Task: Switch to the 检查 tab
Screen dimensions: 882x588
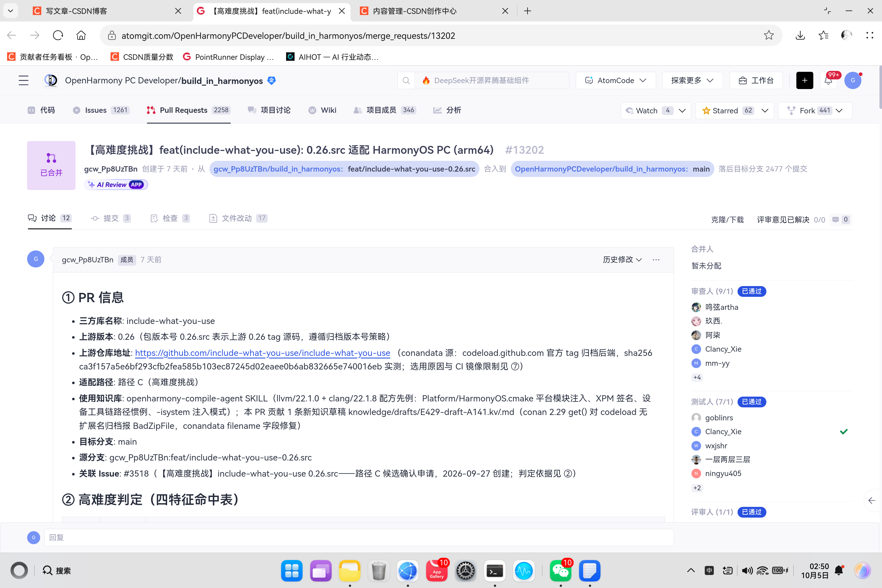Action: [170, 218]
